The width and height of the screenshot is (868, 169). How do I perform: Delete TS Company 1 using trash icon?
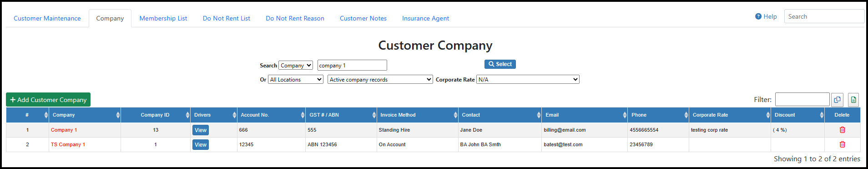point(842,144)
